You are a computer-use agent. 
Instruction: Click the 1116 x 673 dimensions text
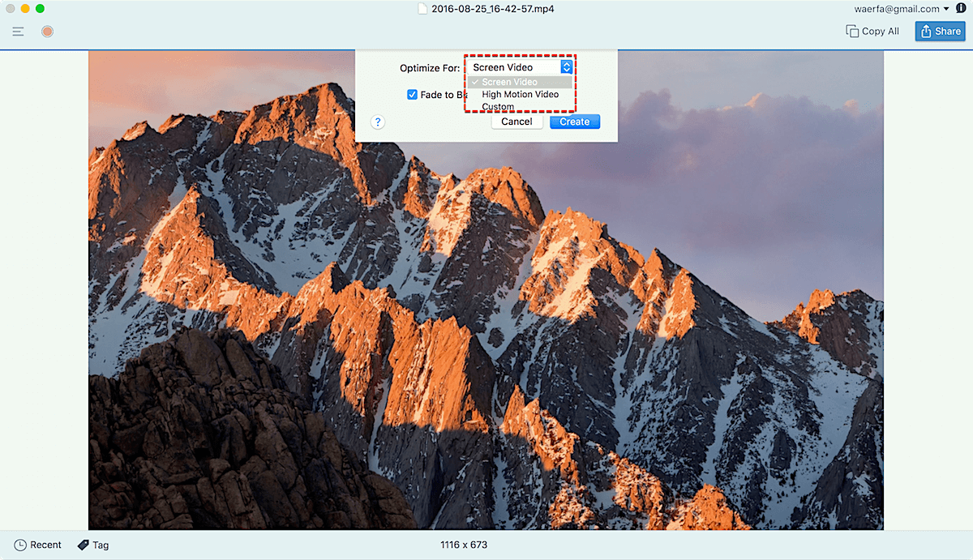464,545
